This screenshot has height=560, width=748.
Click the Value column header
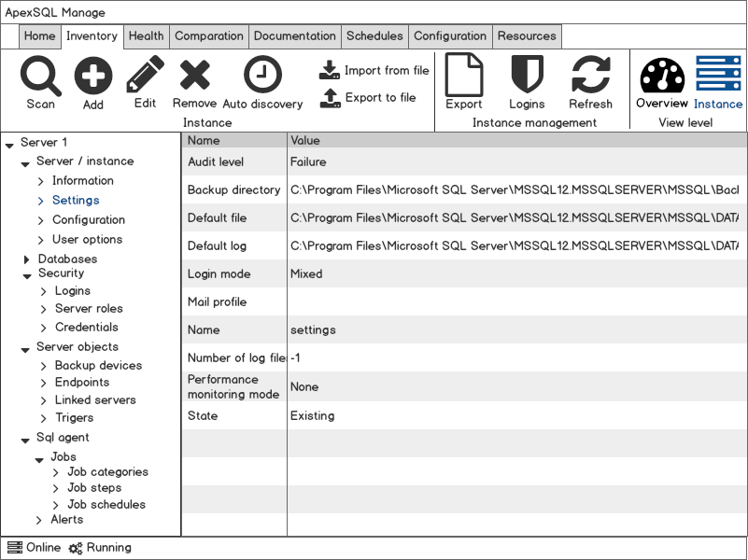click(x=517, y=140)
